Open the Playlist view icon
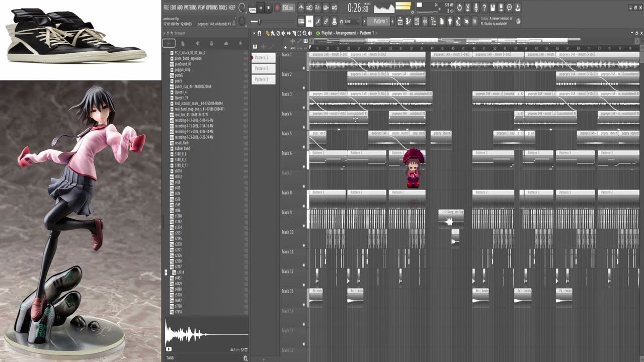 (400, 21)
